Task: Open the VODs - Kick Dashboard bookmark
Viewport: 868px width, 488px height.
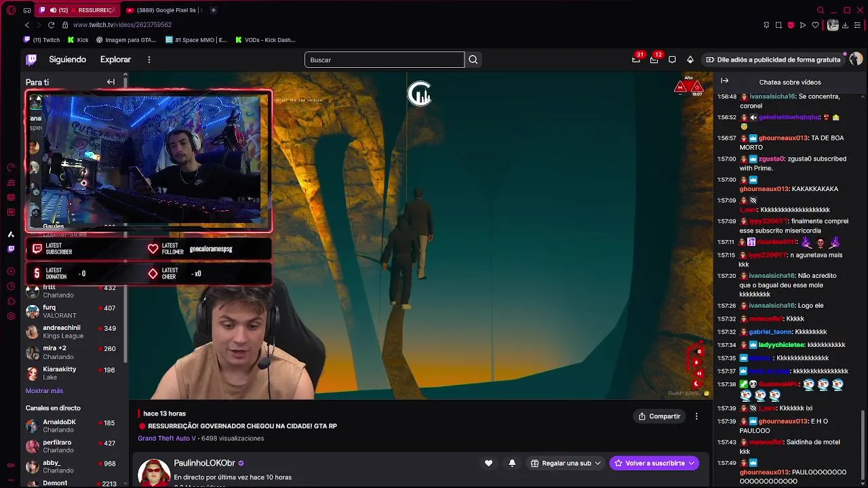Action: click(x=265, y=40)
